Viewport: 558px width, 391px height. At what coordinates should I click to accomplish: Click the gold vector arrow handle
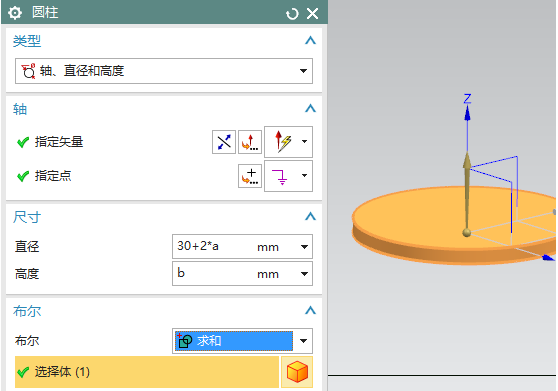pos(467,192)
